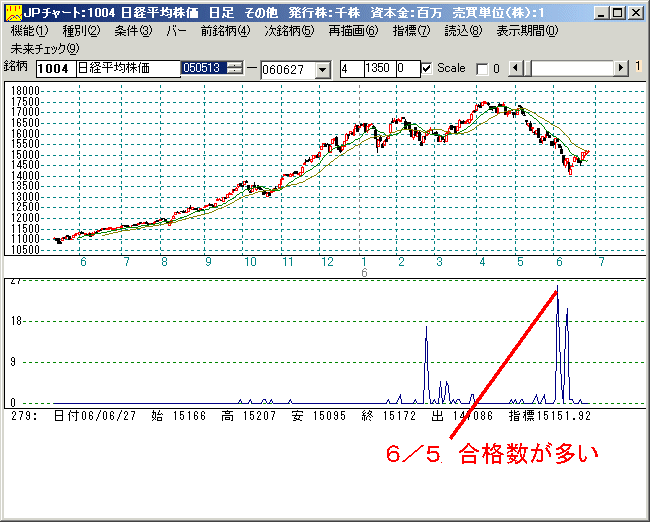
Task: Click the scrollbar right arrow
Action: (621, 68)
